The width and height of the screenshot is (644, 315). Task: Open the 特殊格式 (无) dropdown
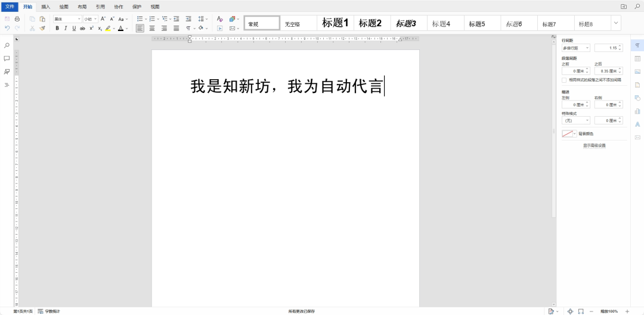[576, 121]
